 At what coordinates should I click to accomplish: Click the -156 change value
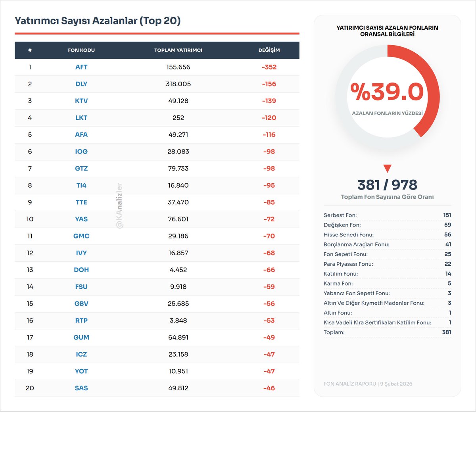[269, 84]
